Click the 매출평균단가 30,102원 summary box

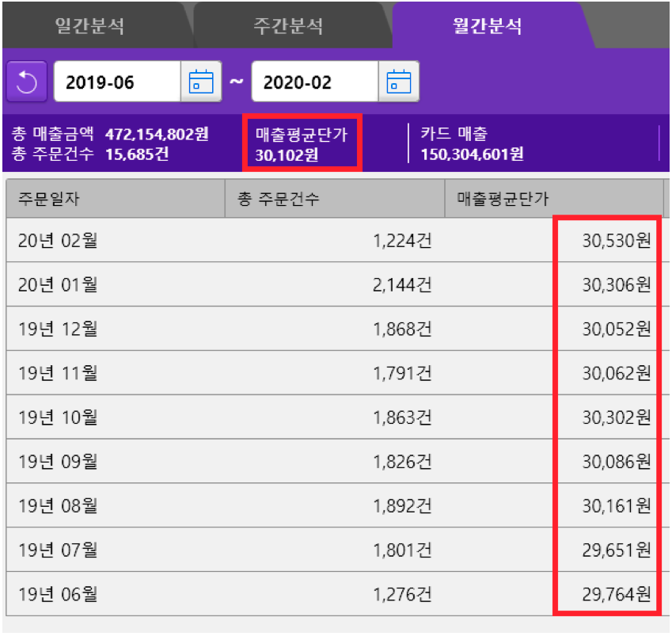click(x=302, y=143)
